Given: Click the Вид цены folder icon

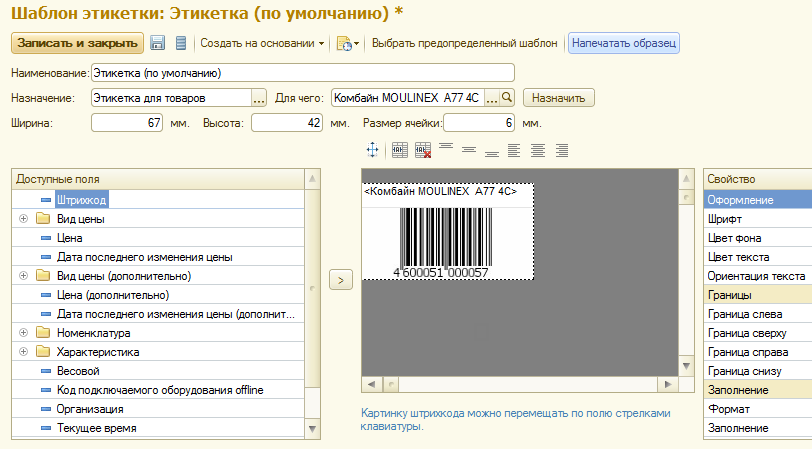Looking at the screenshot, I should click(x=43, y=219).
